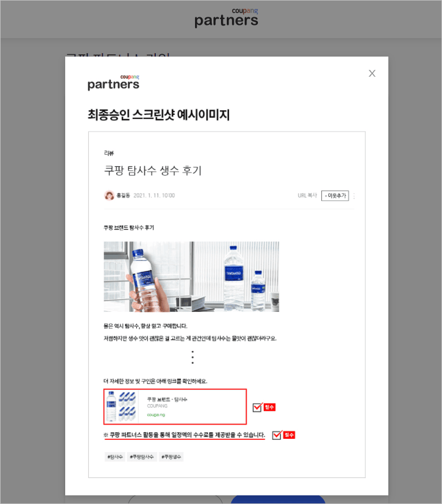Click the Coupang Partners logo in the page header
This screenshot has width=442, height=504.
[x=226, y=18]
